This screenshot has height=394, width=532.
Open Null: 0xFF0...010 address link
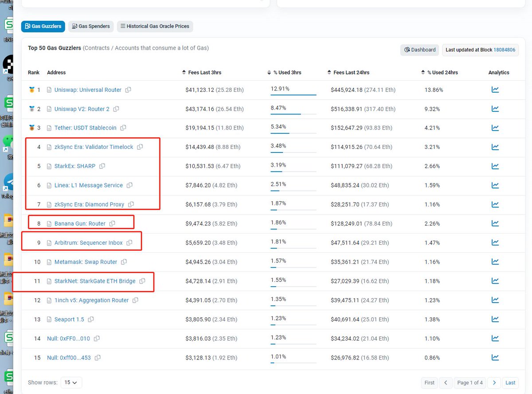pos(69,339)
